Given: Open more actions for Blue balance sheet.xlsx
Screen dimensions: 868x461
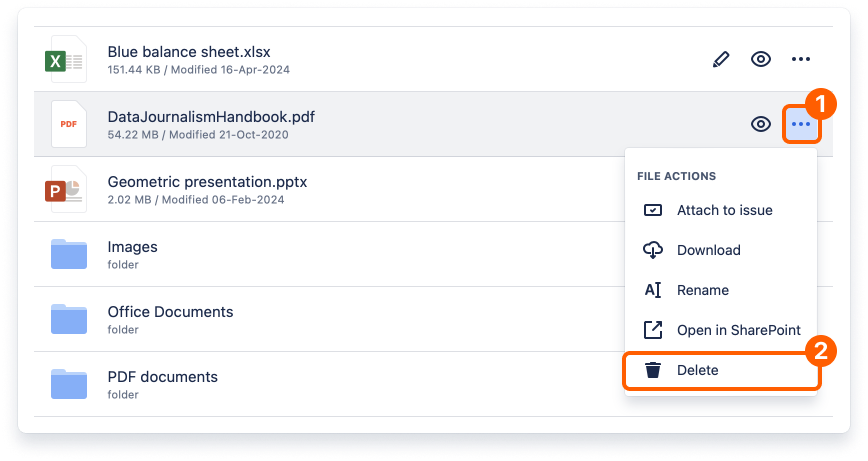Looking at the screenshot, I should (801, 59).
